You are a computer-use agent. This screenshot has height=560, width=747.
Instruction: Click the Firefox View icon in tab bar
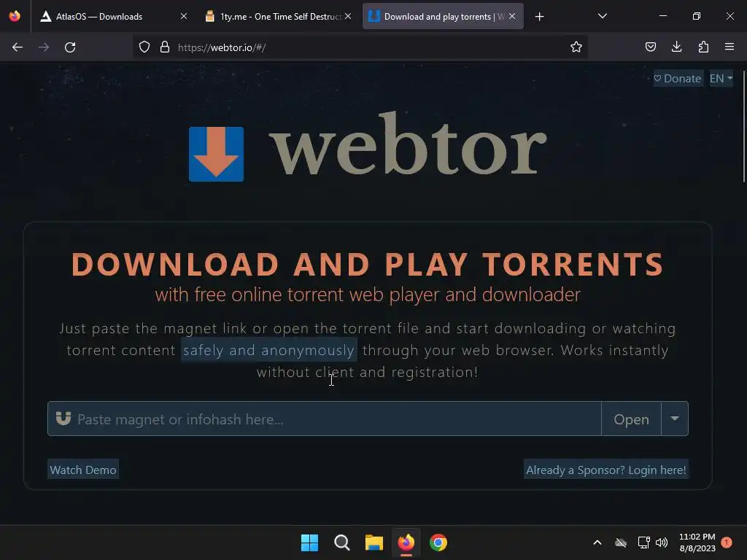tap(15, 16)
